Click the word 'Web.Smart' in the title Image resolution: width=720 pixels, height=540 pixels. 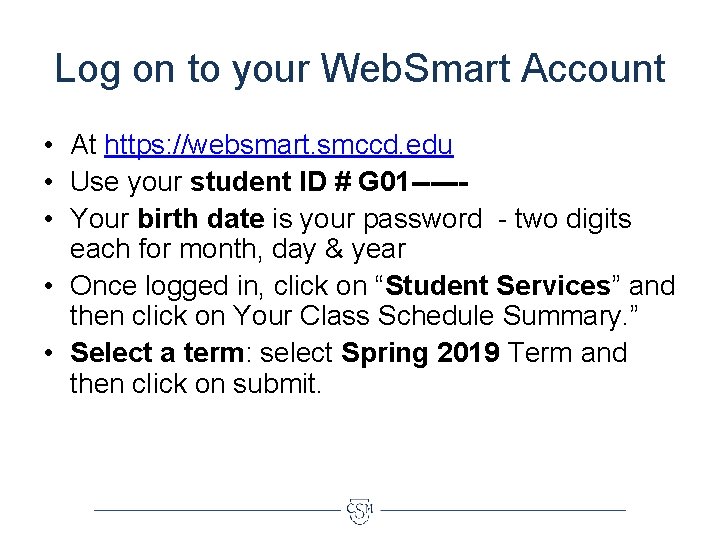click(x=418, y=69)
